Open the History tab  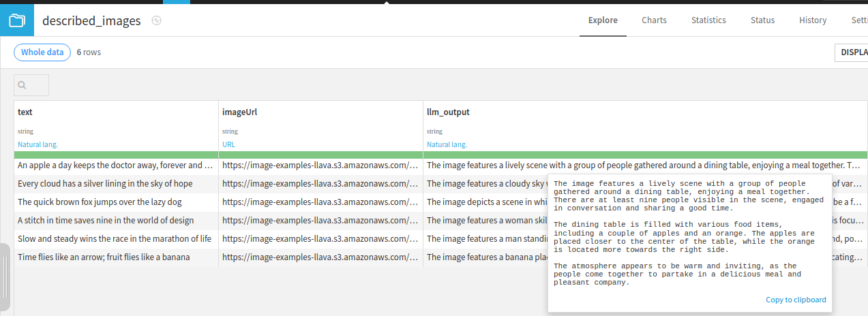(813, 20)
